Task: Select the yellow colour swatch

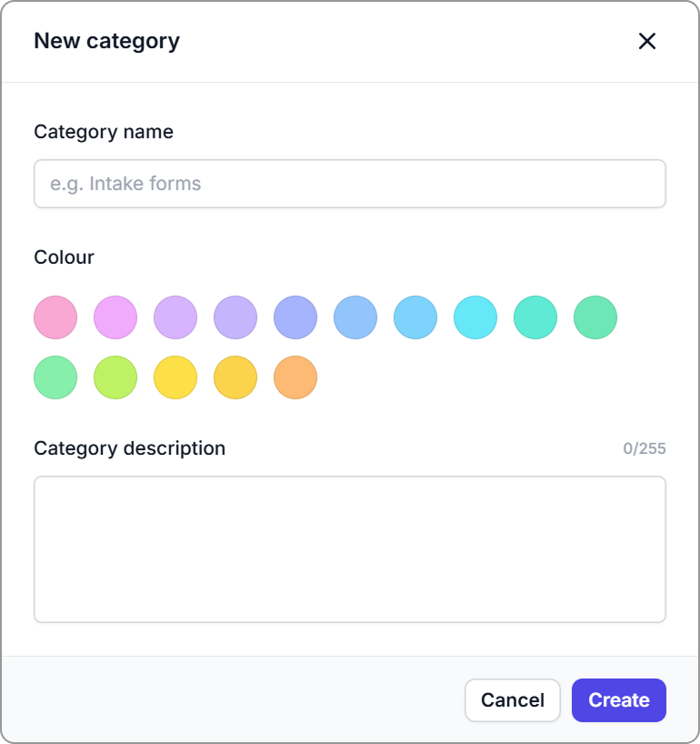Action: (175, 377)
